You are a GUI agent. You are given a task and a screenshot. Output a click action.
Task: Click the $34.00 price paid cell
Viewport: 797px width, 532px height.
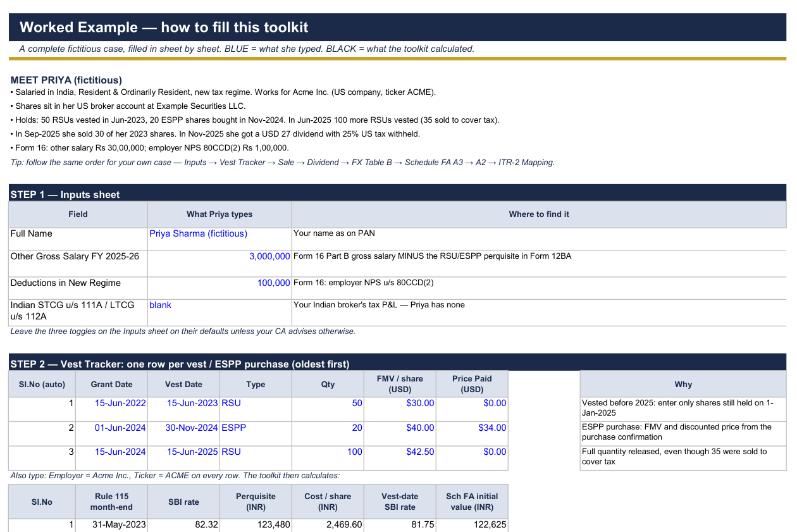[x=472, y=434]
